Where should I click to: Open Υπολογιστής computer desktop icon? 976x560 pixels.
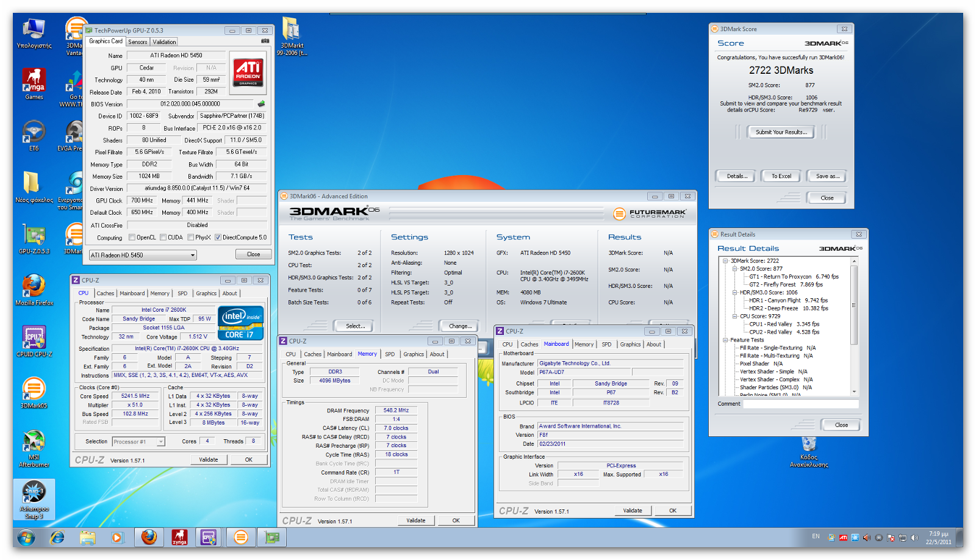point(34,33)
